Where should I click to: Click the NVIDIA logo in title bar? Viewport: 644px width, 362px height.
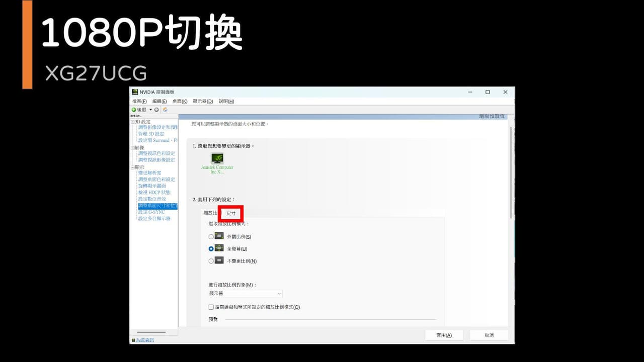135,92
